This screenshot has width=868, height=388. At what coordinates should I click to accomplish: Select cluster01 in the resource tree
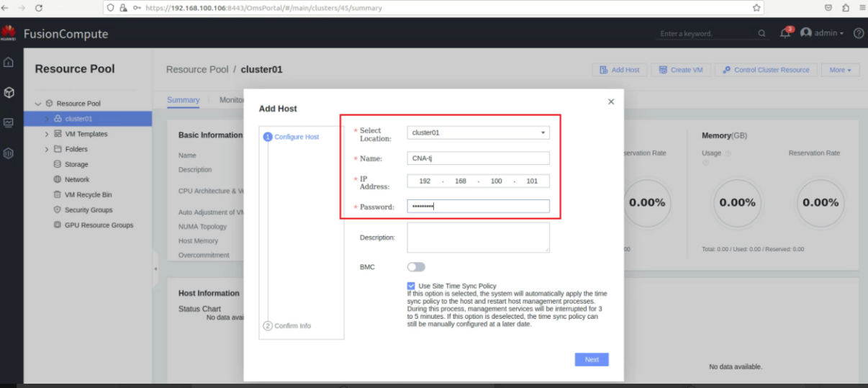(78, 119)
